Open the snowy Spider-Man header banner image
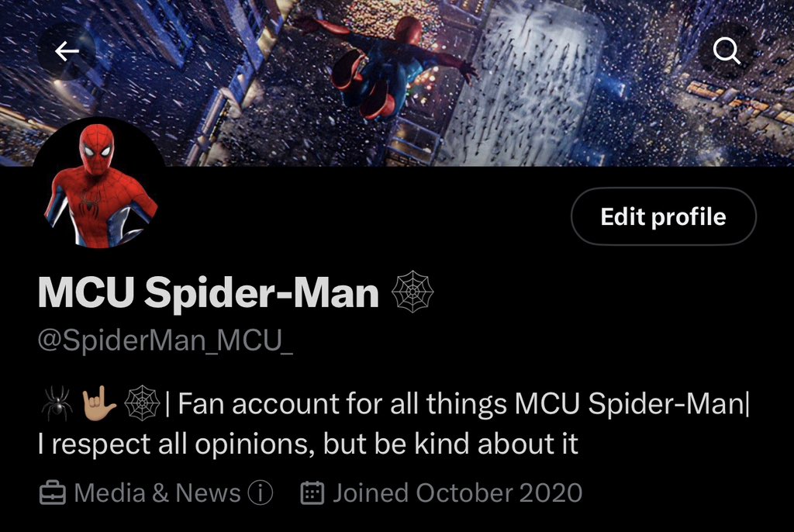The width and height of the screenshot is (794, 532). point(397,83)
